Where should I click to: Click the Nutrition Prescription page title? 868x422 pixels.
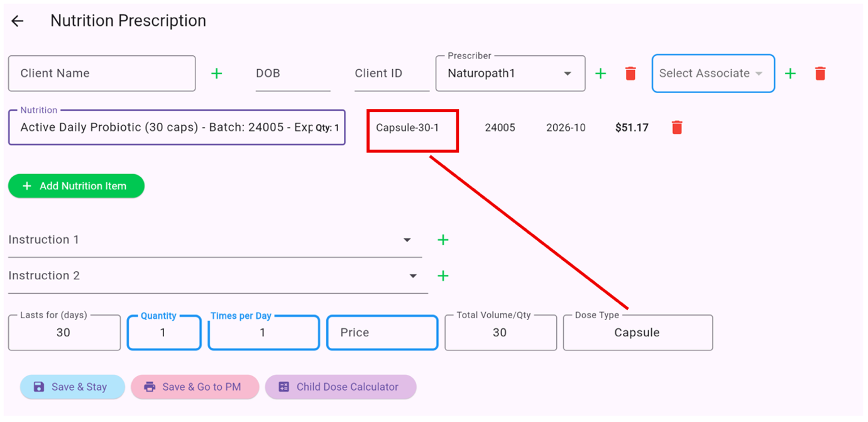coord(128,21)
